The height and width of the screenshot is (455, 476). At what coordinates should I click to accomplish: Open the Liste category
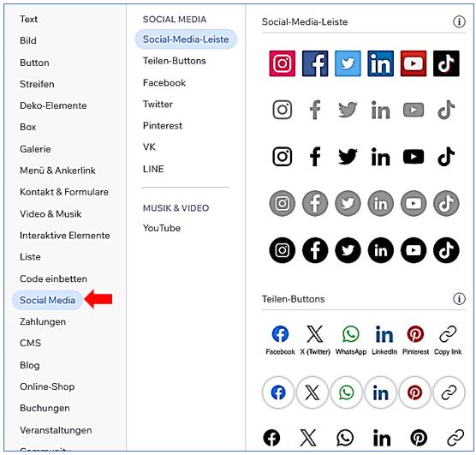pos(30,257)
